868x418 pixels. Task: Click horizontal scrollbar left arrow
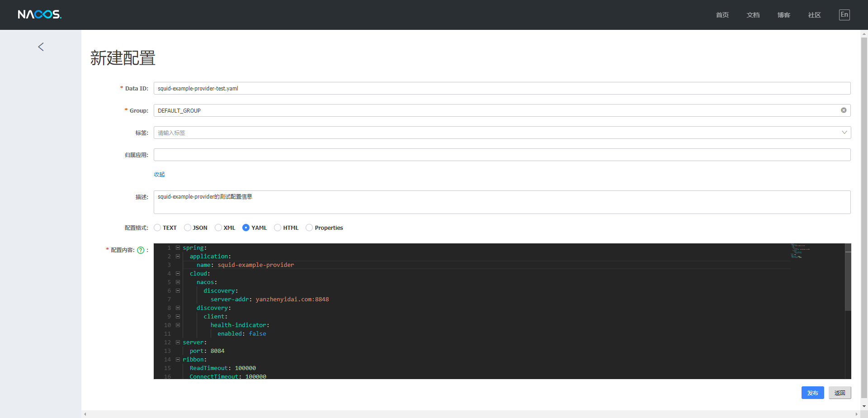click(x=85, y=414)
